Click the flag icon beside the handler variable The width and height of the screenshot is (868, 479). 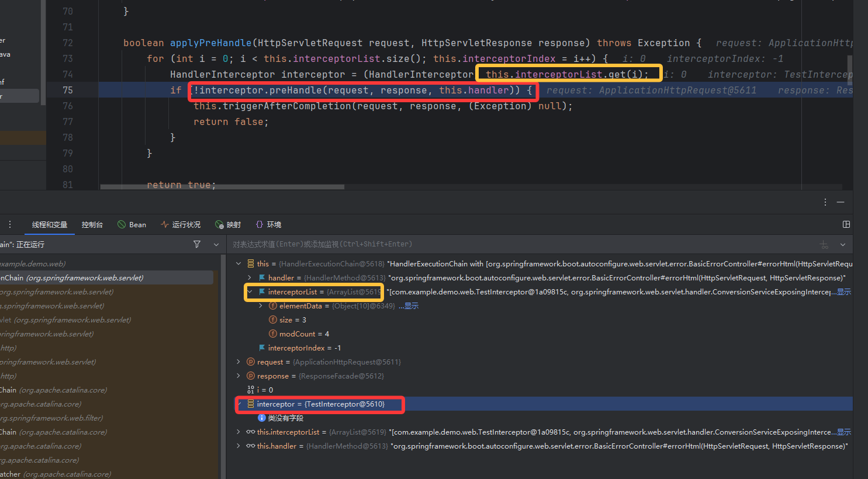(x=262, y=278)
